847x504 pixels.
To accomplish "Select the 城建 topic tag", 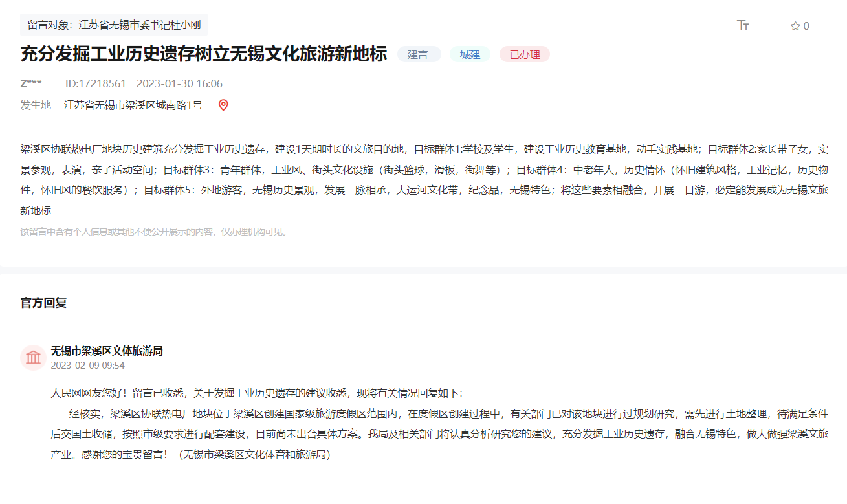I will [x=470, y=54].
